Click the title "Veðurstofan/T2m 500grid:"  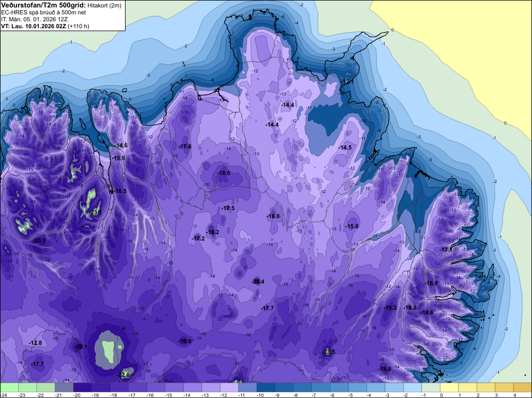coord(44,5)
